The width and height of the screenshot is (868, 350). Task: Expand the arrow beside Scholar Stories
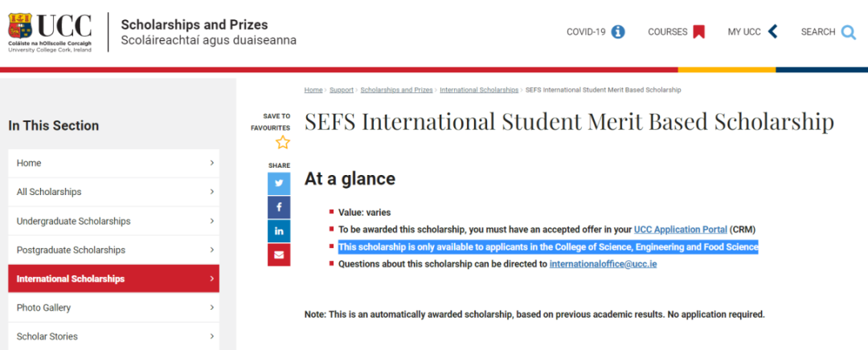[x=212, y=336]
